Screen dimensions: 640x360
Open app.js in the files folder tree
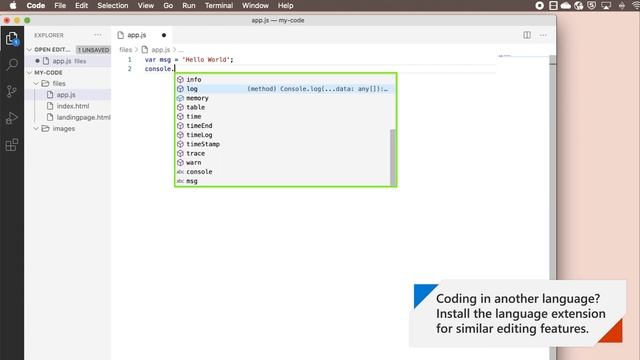coord(68,94)
